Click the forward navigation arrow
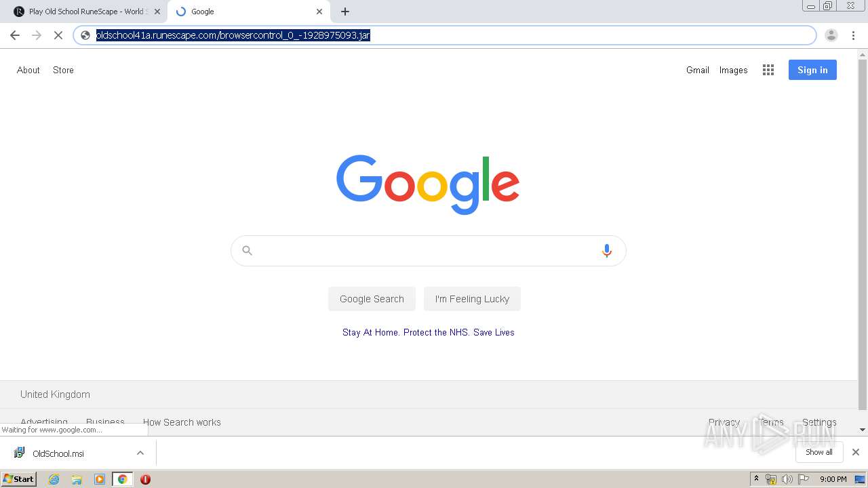Image resolution: width=868 pixels, height=488 pixels. [37, 35]
